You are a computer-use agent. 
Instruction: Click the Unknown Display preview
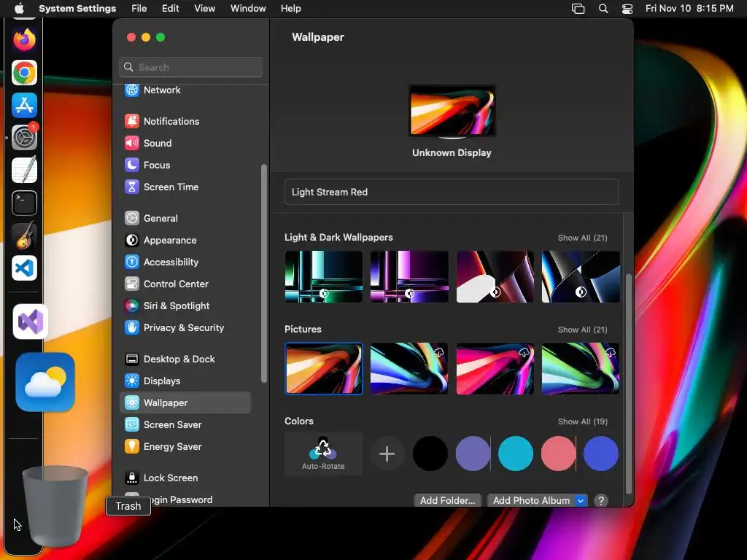click(x=452, y=112)
